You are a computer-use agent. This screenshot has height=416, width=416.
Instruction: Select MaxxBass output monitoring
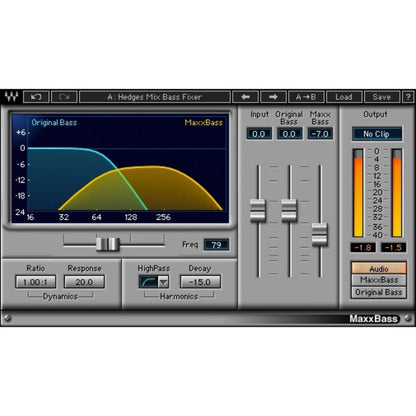[x=379, y=280]
